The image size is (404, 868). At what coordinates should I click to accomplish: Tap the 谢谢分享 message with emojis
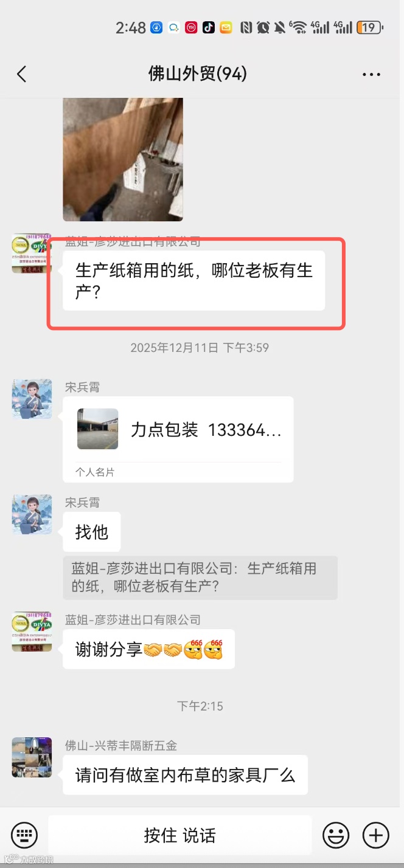point(149,649)
